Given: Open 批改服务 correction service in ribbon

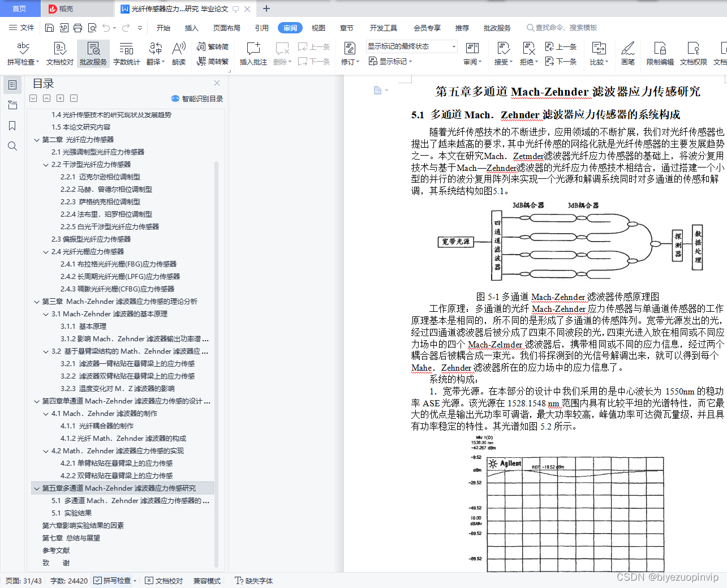Looking at the screenshot, I should 93,54.
